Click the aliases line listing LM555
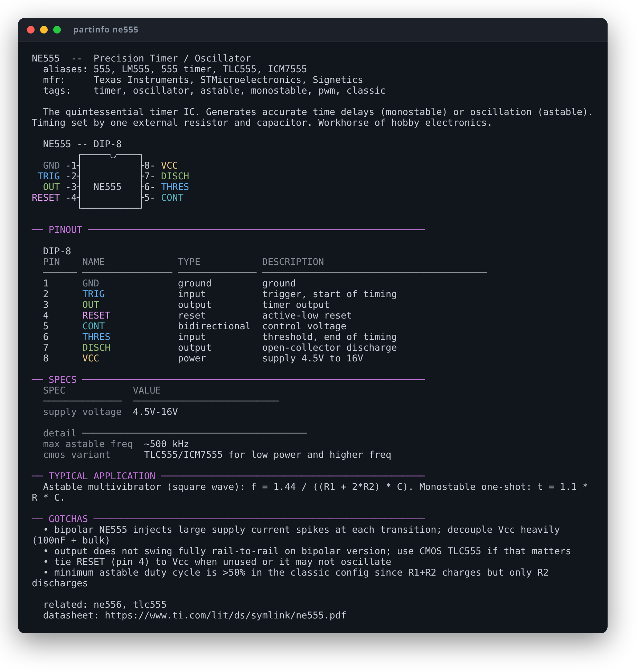The height and width of the screenshot is (672, 638). coord(175,69)
